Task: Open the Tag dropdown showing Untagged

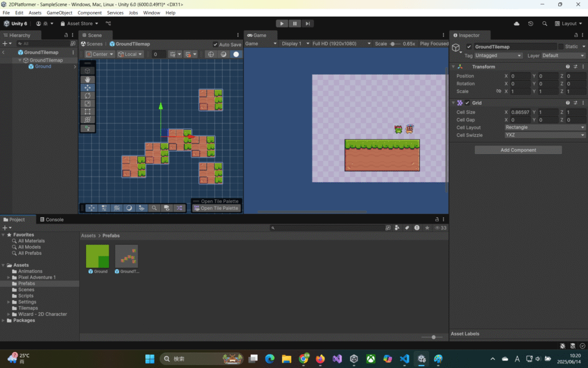Action: pyautogui.click(x=498, y=56)
